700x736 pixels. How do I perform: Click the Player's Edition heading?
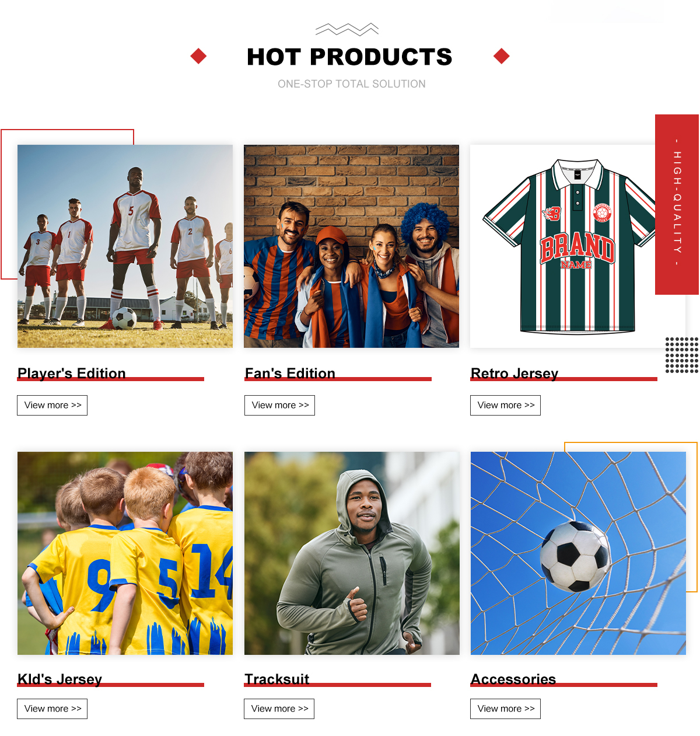point(72,374)
